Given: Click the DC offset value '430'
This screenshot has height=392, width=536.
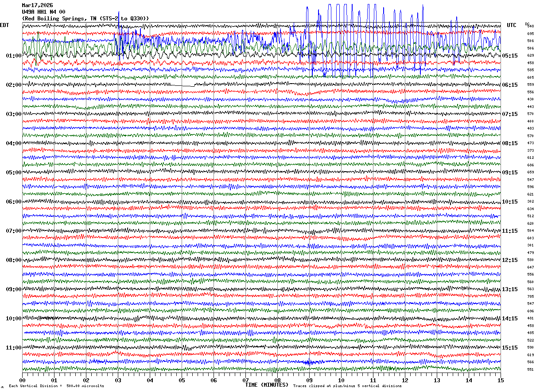Looking at the screenshot, I should click(530, 100).
